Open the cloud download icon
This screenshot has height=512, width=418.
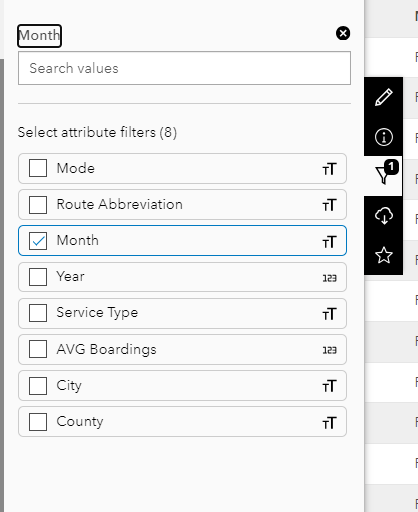[384, 216]
